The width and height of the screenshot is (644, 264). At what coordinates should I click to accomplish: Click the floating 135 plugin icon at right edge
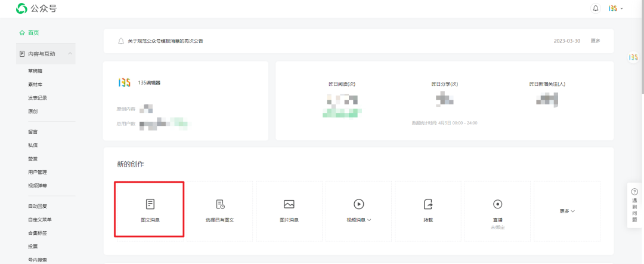click(x=633, y=57)
